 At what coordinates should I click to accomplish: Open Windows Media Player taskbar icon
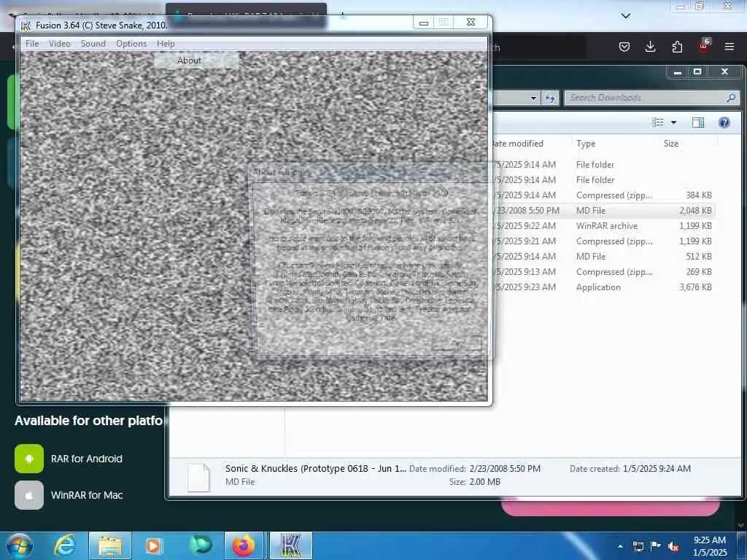coord(153,545)
